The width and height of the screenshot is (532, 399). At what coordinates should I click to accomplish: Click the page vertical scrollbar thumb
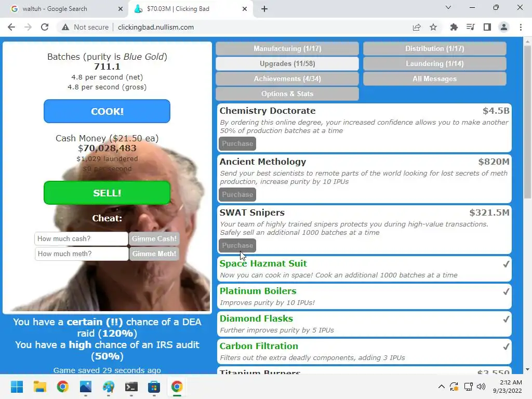point(527,122)
